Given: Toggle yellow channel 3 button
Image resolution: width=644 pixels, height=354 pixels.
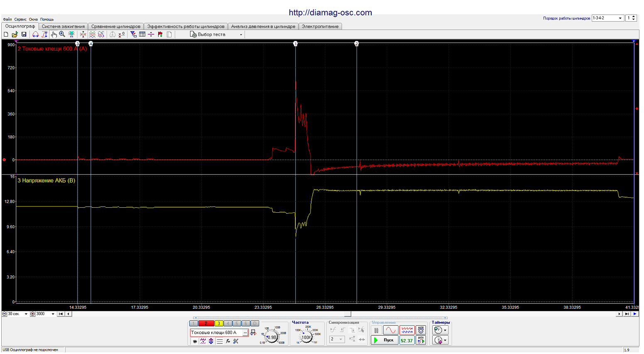Looking at the screenshot, I should pos(219,323).
